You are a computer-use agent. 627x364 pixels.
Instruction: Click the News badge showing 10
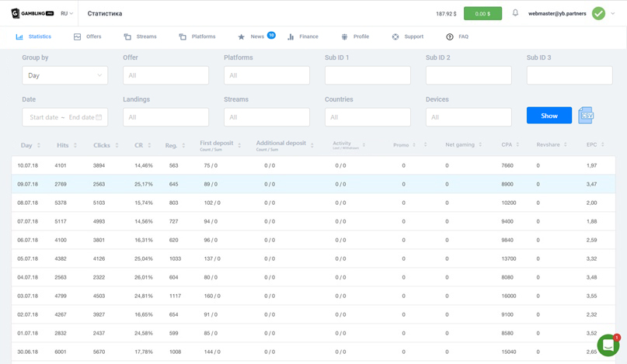271,35
